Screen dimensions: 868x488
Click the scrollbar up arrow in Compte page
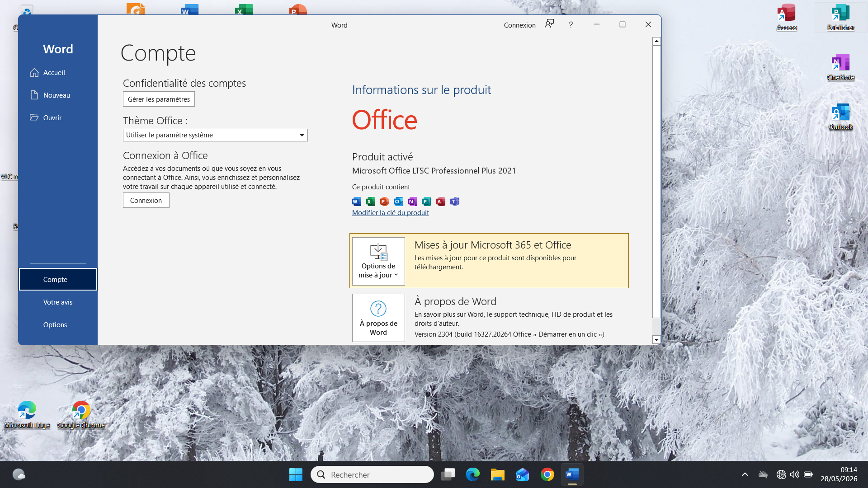(x=656, y=42)
